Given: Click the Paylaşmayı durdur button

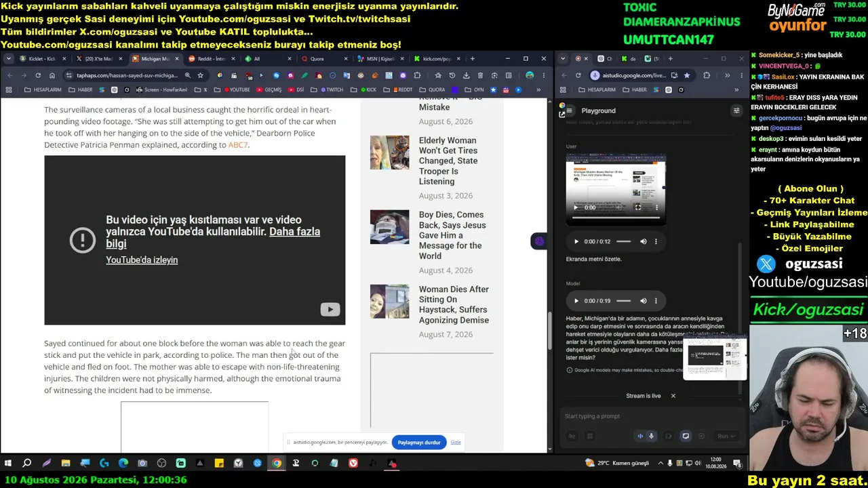Looking at the screenshot, I should coord(419,443).
